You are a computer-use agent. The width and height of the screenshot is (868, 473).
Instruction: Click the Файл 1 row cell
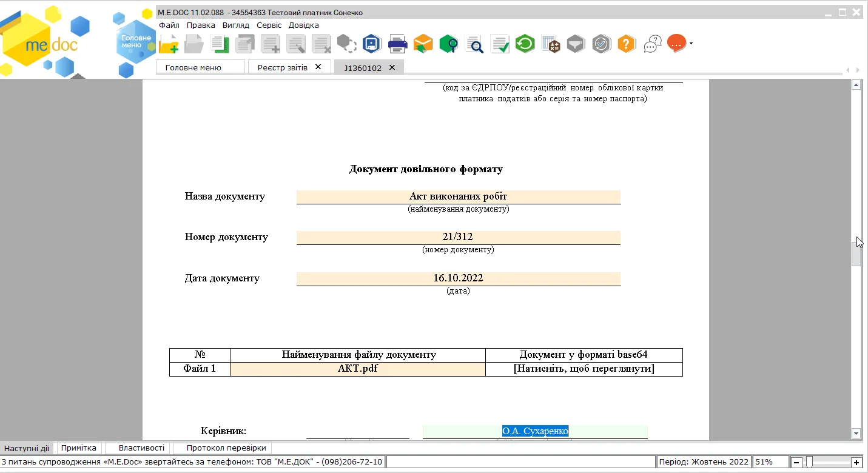200,369
